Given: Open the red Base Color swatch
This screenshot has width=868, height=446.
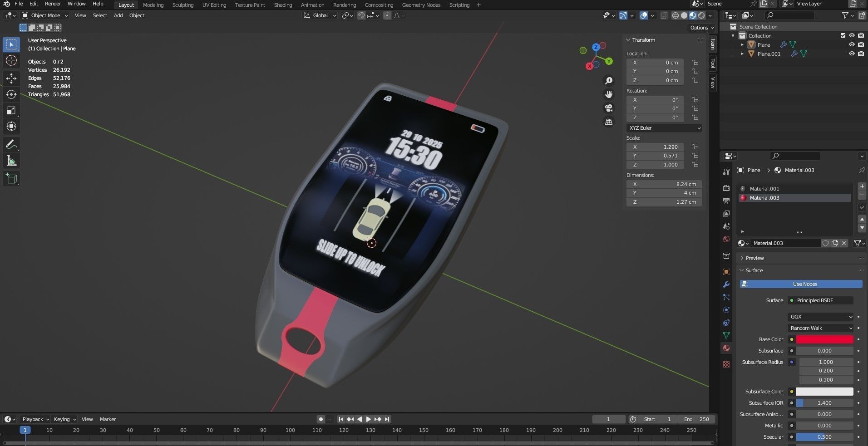Looking at the screenshot, I should click(x=824, y=339).
